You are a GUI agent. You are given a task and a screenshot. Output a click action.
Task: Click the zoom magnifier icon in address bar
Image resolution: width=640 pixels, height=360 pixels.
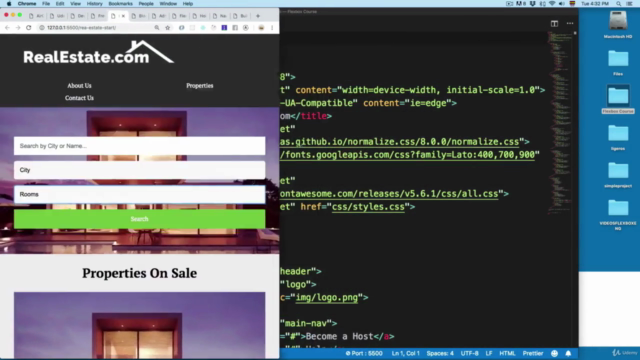[x=157, y=28]
